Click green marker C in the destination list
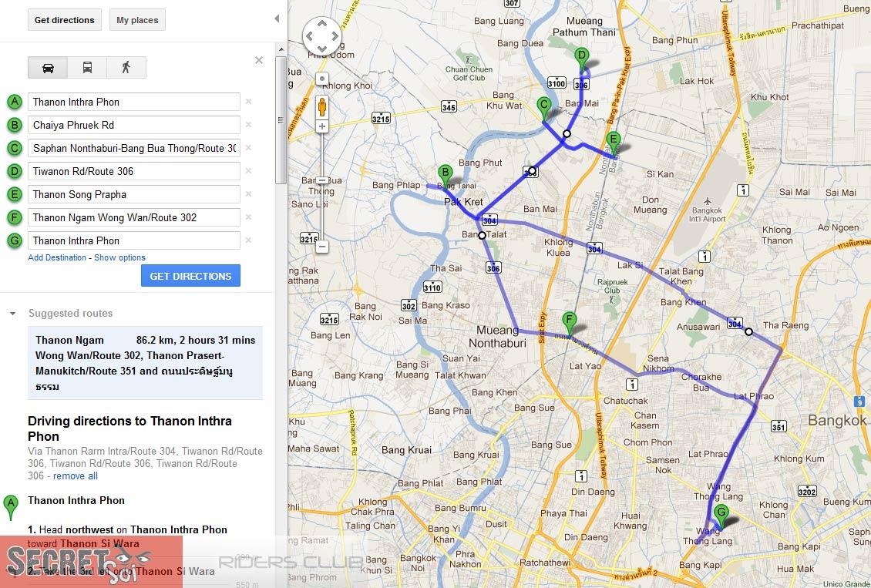This screenshot has width=871, height=588. point(15,148)
